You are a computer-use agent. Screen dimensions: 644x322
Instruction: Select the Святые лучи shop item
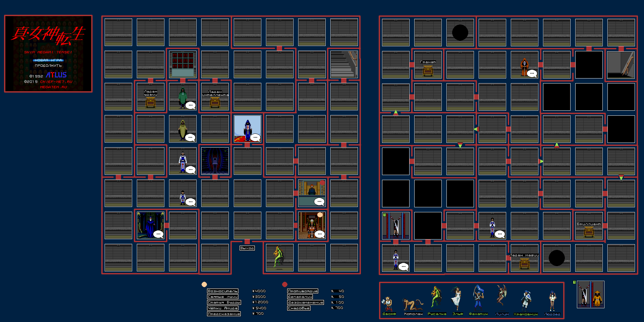223,297
